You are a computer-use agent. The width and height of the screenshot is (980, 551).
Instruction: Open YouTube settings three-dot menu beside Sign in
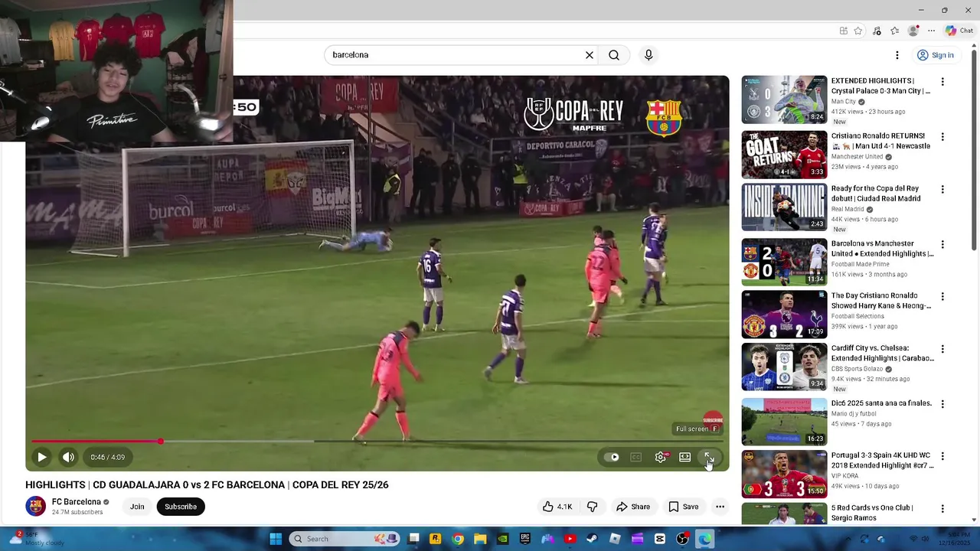coord(897,55)
